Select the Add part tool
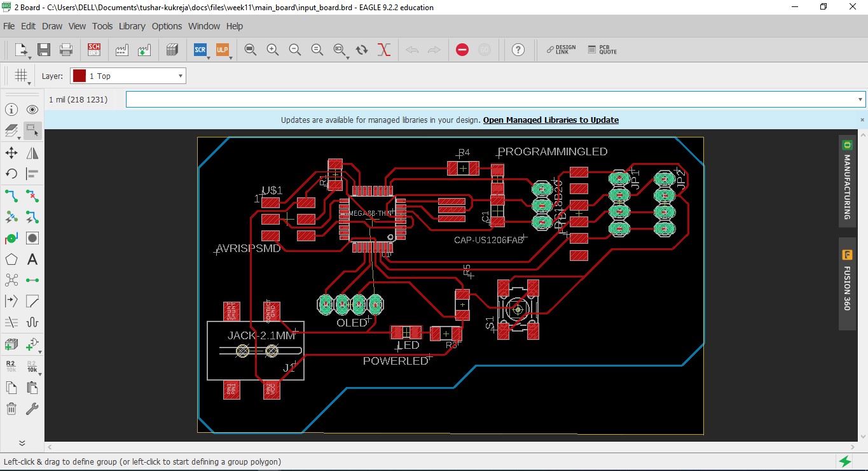Screen dimensions: 868x471 pyautogui.click(x=11, y=344)
